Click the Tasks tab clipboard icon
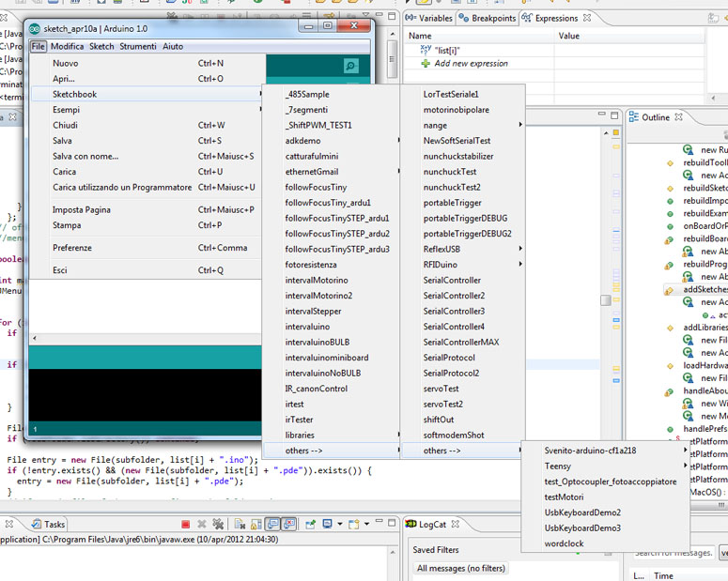Image resolution: width=728 pixels, height=581 pixels. 37,524
